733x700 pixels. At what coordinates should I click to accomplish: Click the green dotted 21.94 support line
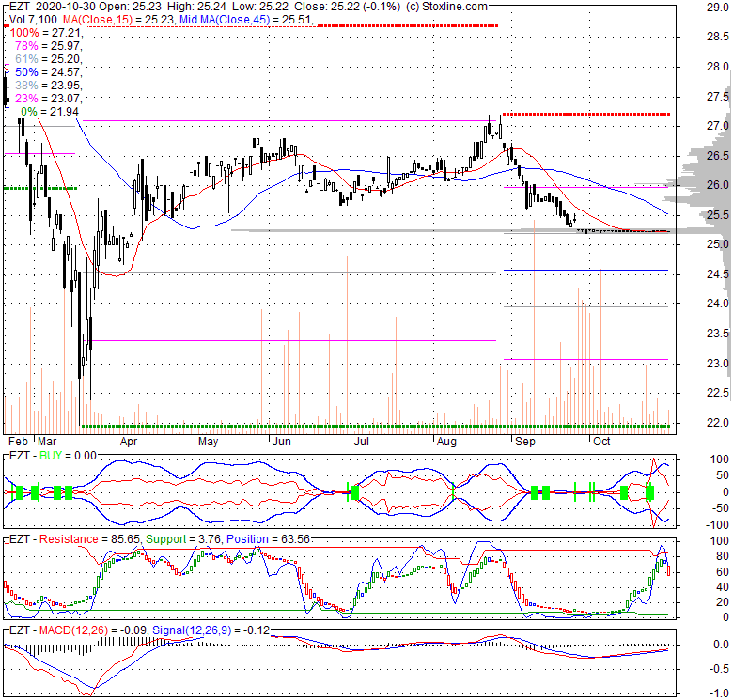(x=376, y=427)
